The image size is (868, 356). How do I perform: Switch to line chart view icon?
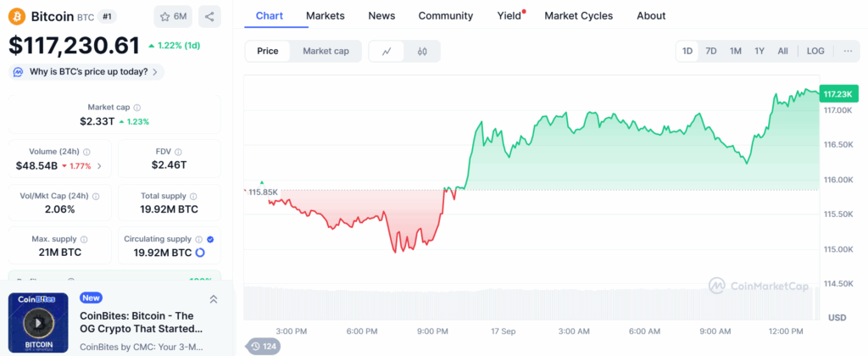(x=387, y=51)
